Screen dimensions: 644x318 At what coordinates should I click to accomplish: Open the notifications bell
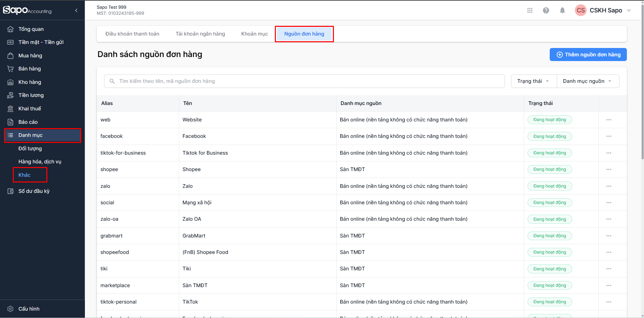coord(562,10)
